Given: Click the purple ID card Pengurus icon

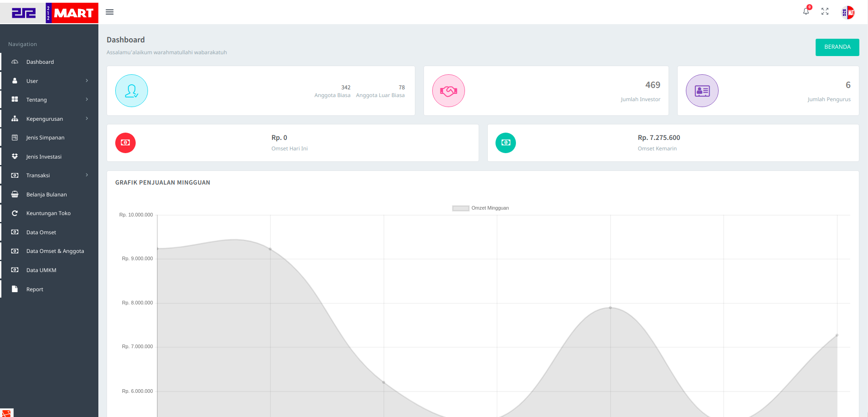Looking at the screenshot, I should [702, 91].
